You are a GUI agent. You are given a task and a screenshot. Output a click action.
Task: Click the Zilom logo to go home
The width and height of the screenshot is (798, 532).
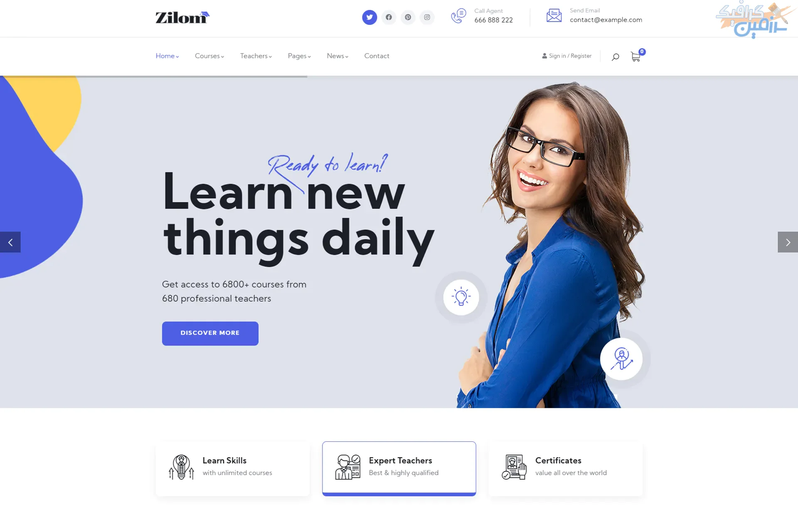181,17
